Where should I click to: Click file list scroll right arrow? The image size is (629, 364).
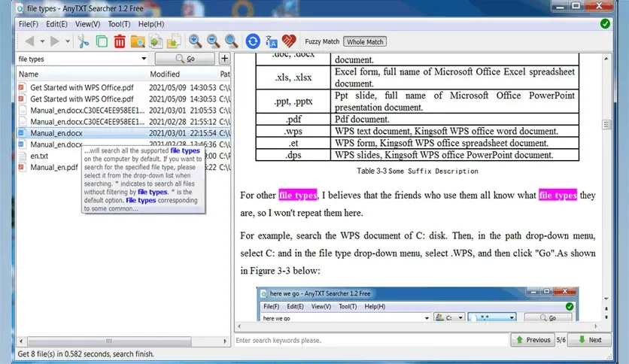225,341
